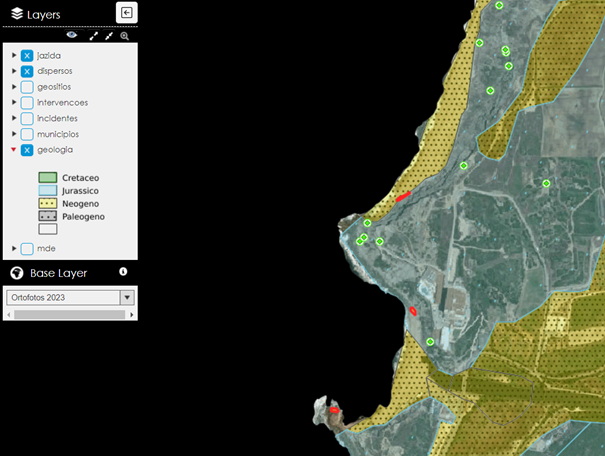Click the Cretaceo green legend swatch
Screen dimensions: 605x456
tap(48, 177)
